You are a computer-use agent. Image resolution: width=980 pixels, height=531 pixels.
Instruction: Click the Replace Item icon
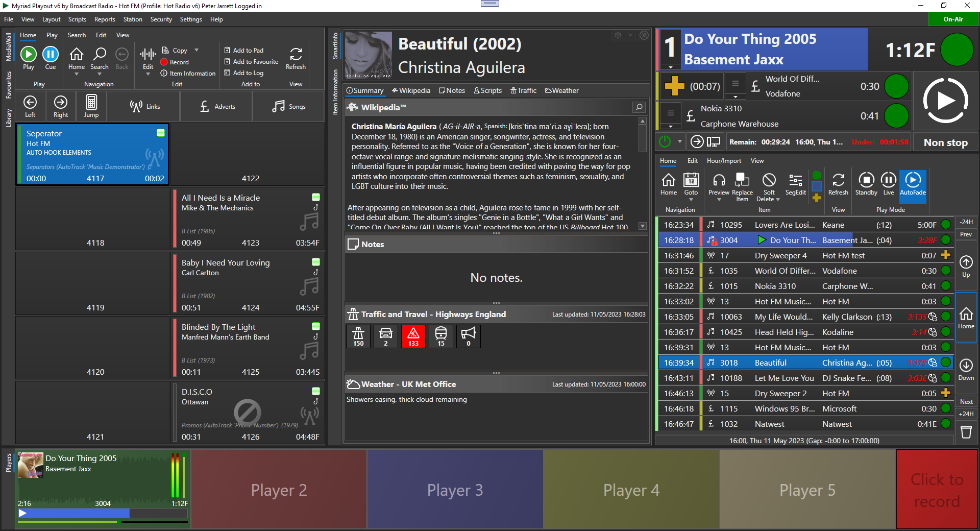click(742, 180)
